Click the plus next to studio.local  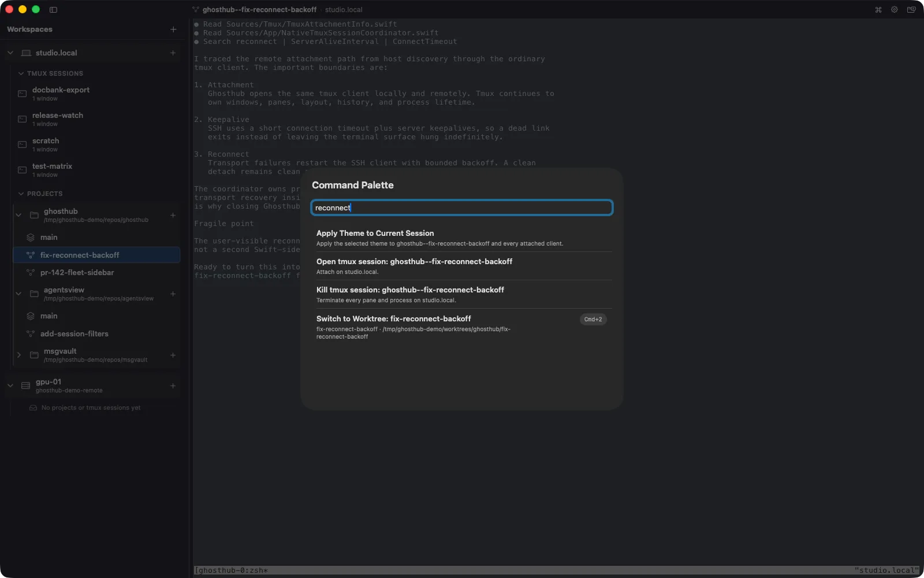click(x=173, y=53)
